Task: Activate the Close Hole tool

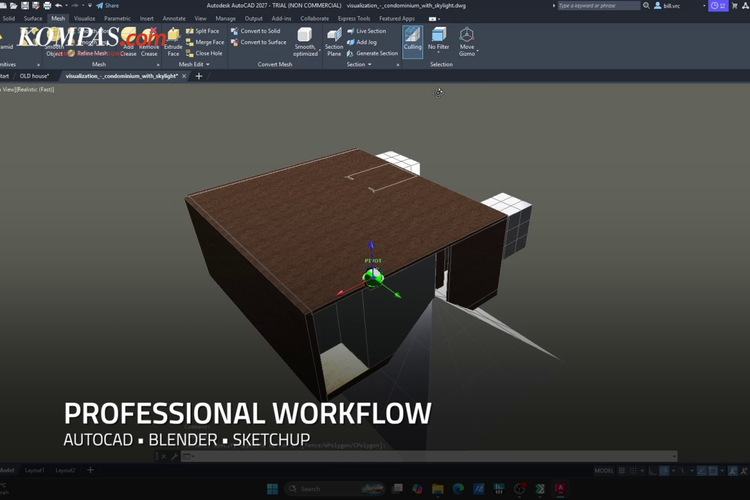Action: tap(204, 53)
